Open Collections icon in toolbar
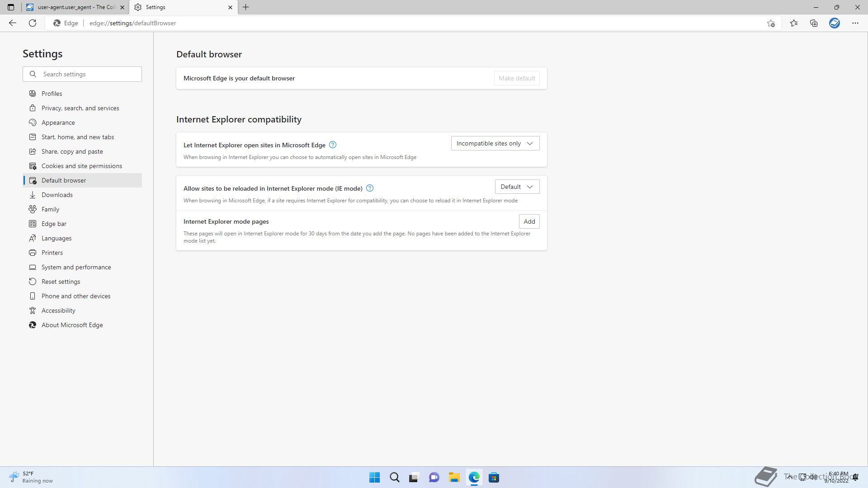This screenshot has height=488, width=868. pos(814,23)
